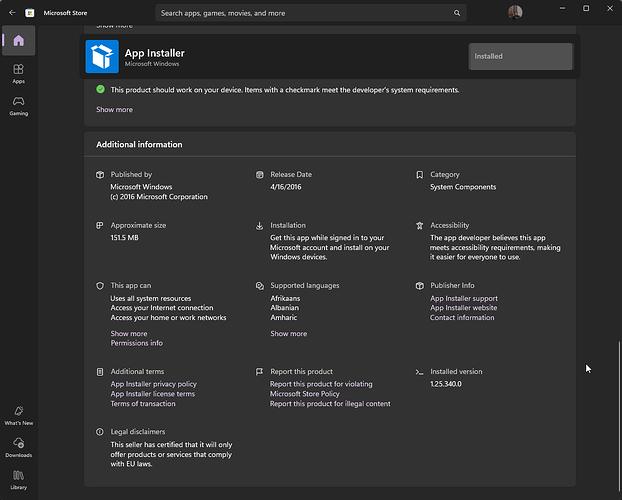Click the Installed button

tap(520, 56)
